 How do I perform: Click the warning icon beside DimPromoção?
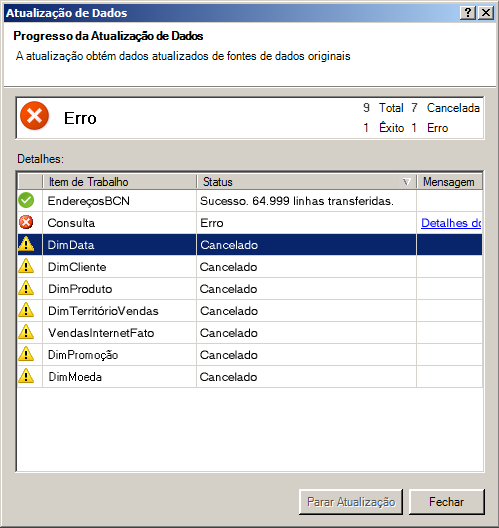[x=26, y=354]
